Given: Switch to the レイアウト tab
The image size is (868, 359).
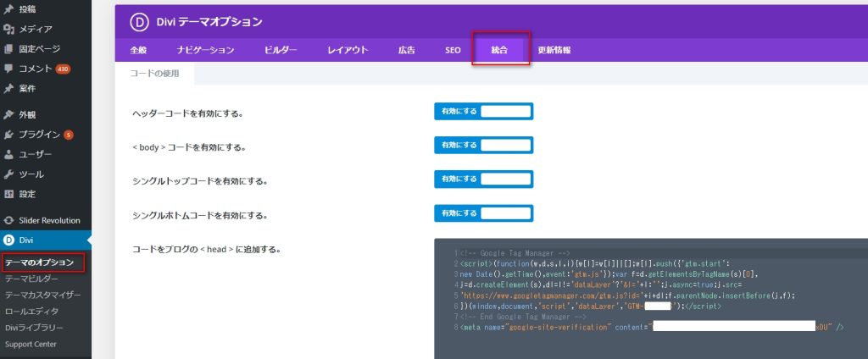Looking at the screenshot, I should tap(348, 50).
